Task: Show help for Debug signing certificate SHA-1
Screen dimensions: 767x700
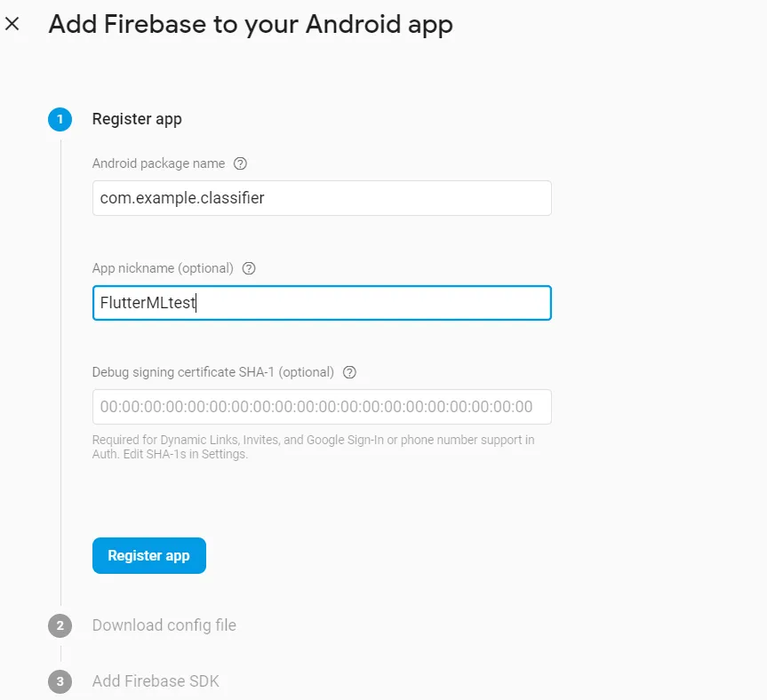Action: click(x=350, y=372)
